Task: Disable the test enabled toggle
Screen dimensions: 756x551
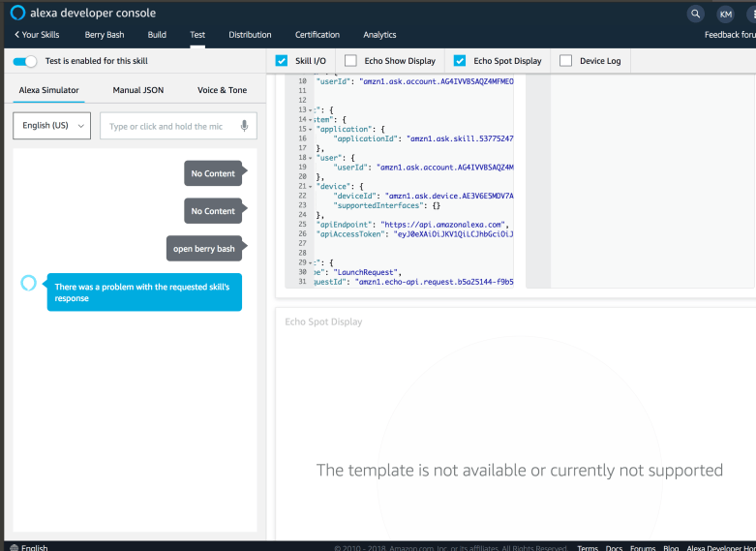Action: 24,61
